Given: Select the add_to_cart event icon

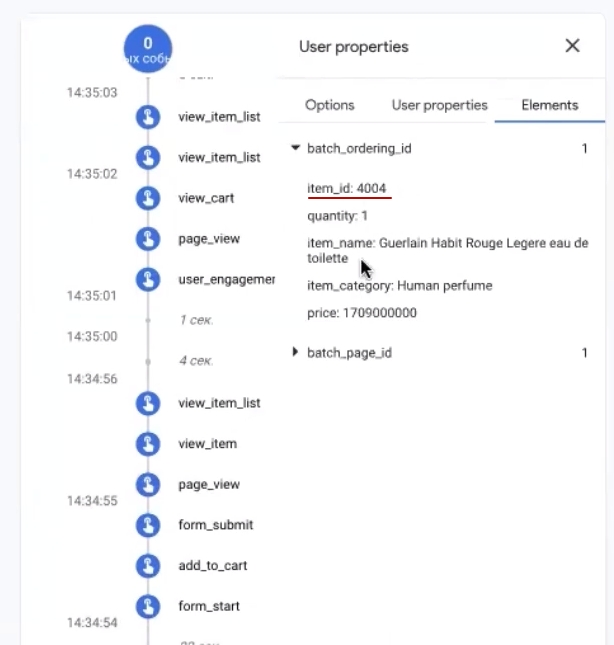Looking at the screenshot, I should [148, 565].
